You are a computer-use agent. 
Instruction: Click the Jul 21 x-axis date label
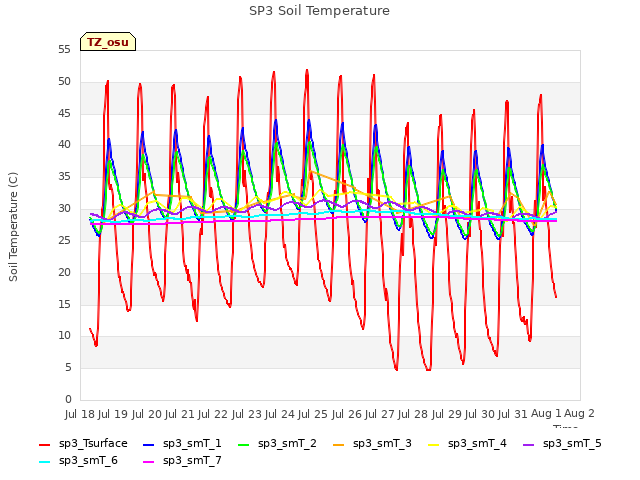180,414
